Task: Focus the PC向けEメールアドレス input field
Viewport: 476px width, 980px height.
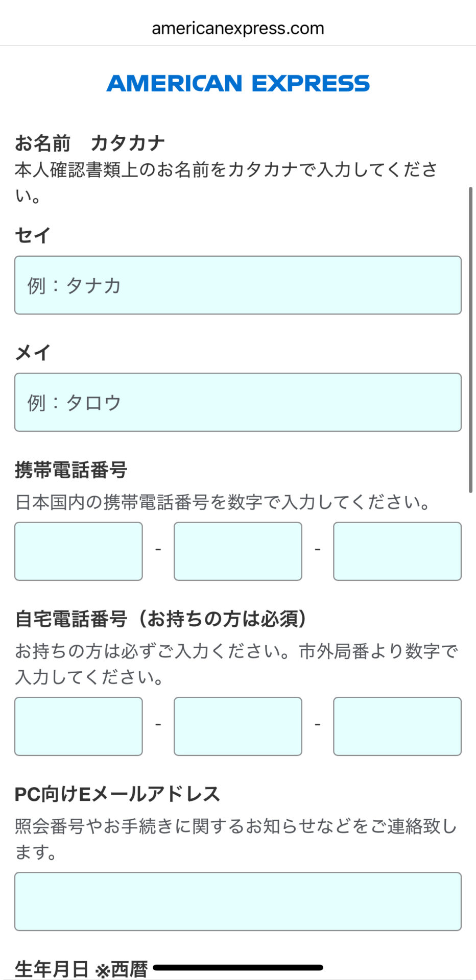Action: click(238, 901)
